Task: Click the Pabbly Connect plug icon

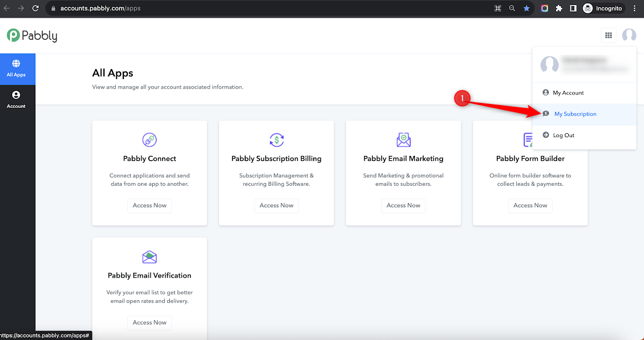Action: [149, 140]
